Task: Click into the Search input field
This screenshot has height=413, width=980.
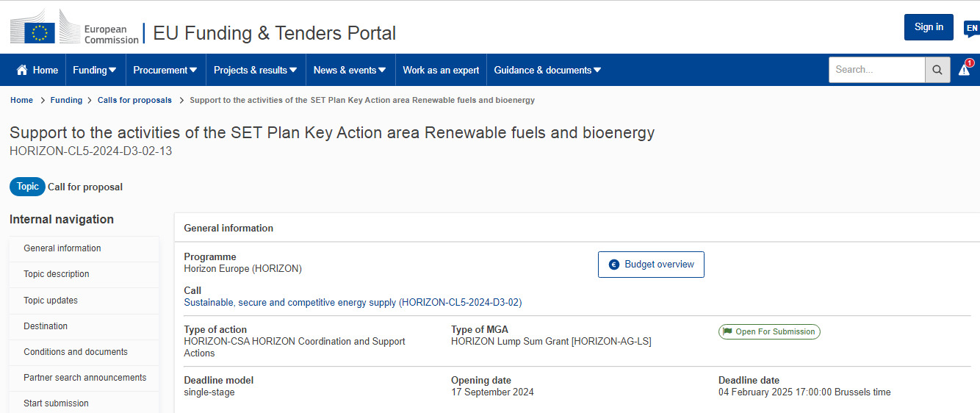Action: pyautogui.click(x=876, y=70)
